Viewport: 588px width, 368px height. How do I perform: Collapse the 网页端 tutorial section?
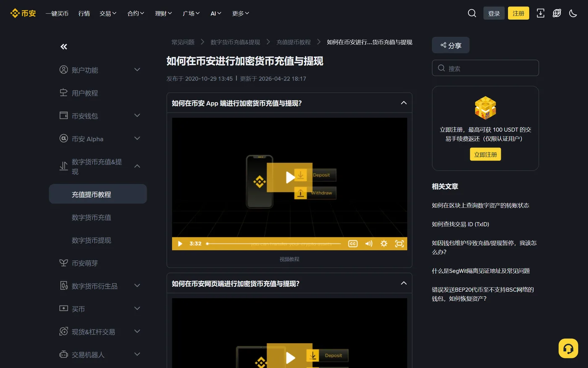pos(404,283)
